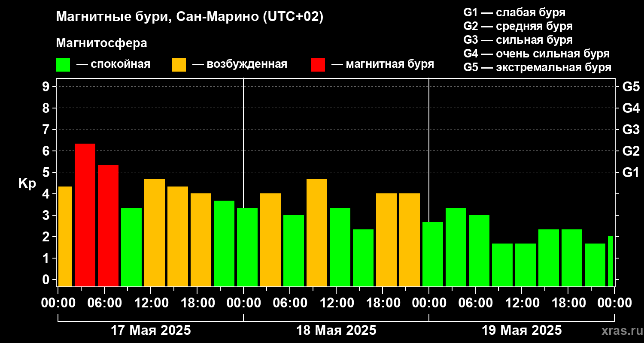Click the green bar at 18:00–21:00 on 19 May
Viewport: 644px width, 343px height.
coord(572,258)
